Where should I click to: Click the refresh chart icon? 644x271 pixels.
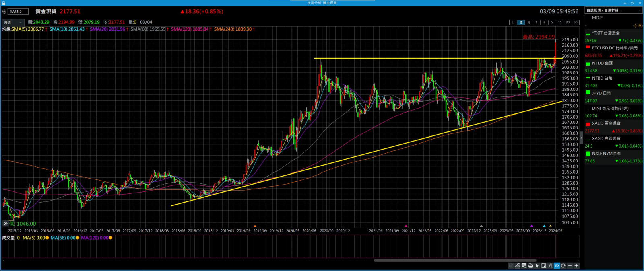(563, 266)
